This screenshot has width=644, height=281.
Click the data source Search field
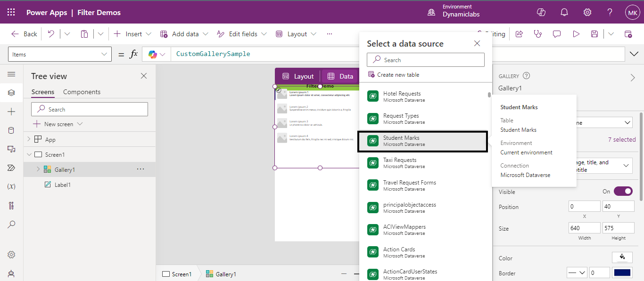point(425,60)
